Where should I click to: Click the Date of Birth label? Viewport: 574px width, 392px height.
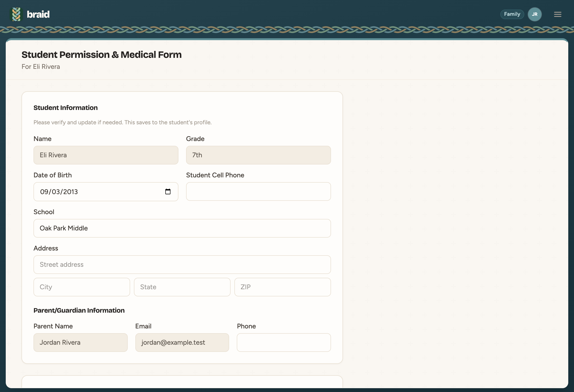coord(53,175)
